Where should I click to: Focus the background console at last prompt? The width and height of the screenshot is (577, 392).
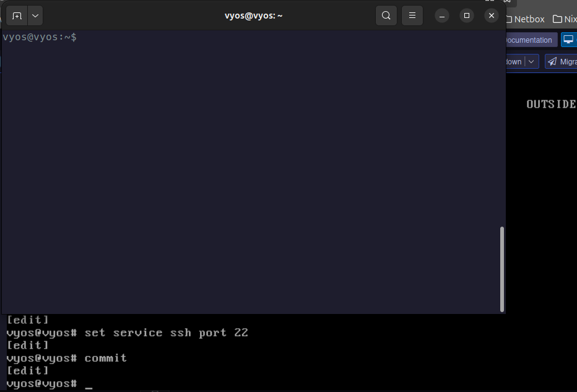coord(89,384)
